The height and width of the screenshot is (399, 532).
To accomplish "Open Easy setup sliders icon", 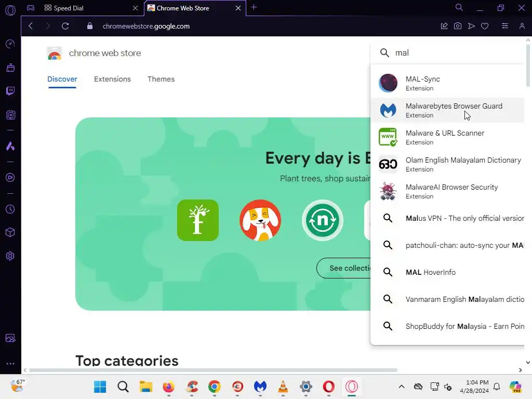I will pos(505,26).
